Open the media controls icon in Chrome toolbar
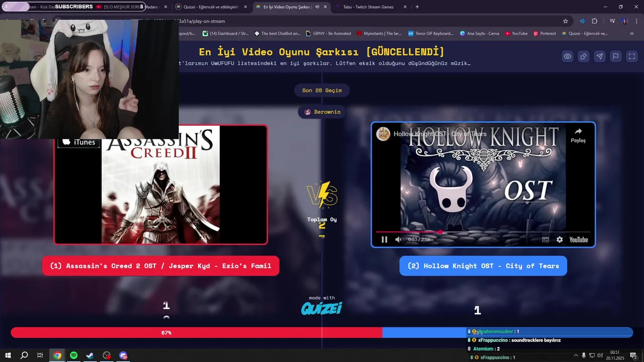Viewport: 644px width, 362px height. [612, 21]
